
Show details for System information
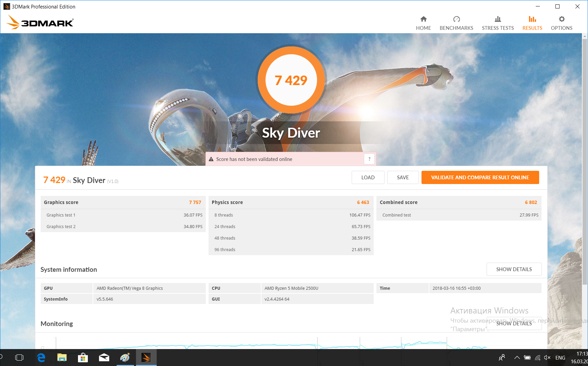coord(514,269)
